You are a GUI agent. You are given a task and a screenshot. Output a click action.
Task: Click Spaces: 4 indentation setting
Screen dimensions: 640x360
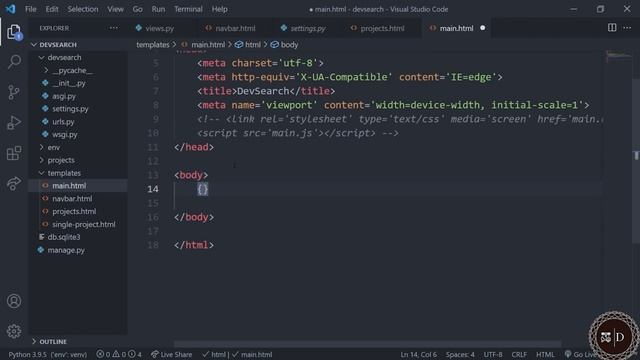click(x=460, y=354)
